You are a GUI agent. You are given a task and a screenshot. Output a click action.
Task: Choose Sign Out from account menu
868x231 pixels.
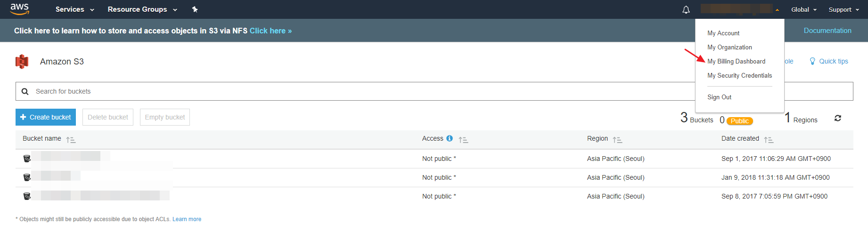tap(719, 97)
